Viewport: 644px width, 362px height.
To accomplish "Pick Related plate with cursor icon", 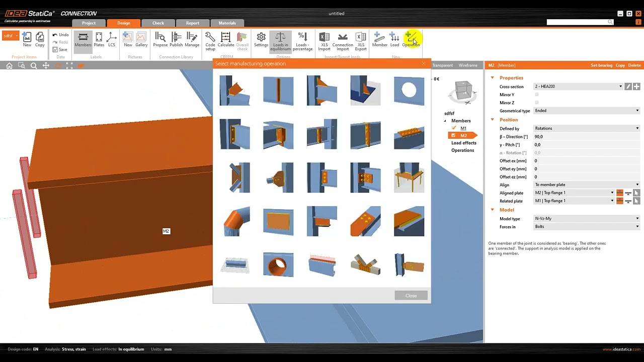I will (x=636, y=201).
